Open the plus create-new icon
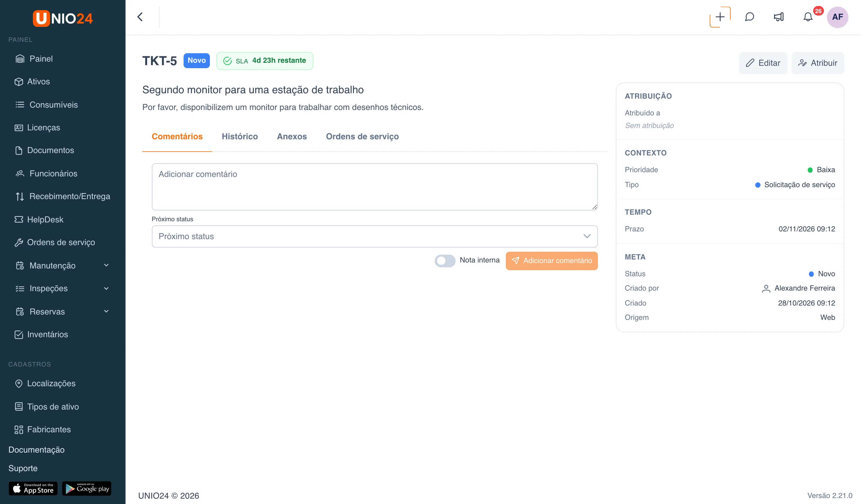 pyautogui.click(x=720, y=17)
